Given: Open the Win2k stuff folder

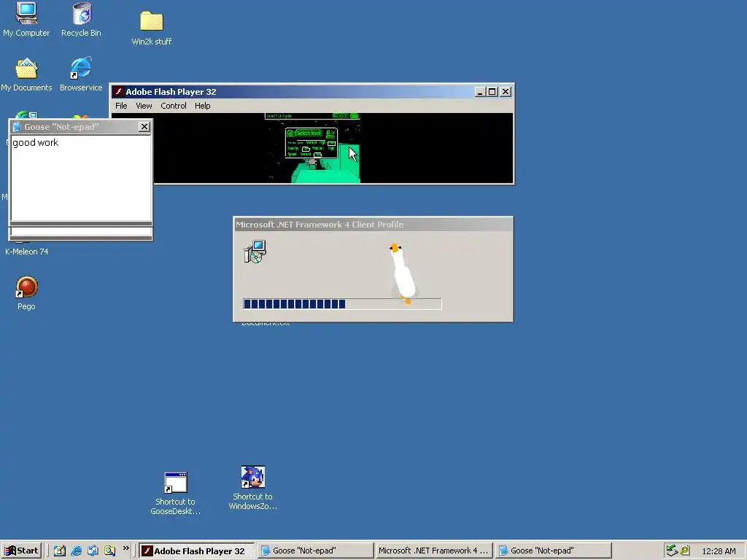Looking at the screenshot, I should coord(152,21).
